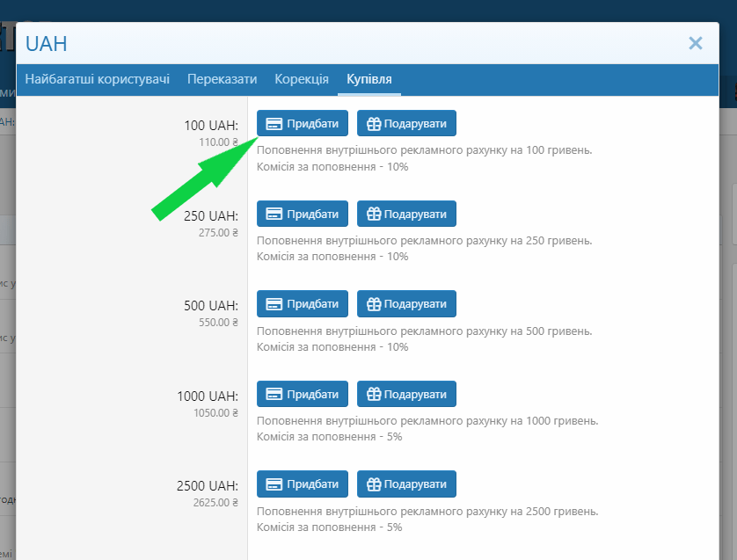Close the UAH dialog with X
This screenshot has height=560, width=737.
695,43
